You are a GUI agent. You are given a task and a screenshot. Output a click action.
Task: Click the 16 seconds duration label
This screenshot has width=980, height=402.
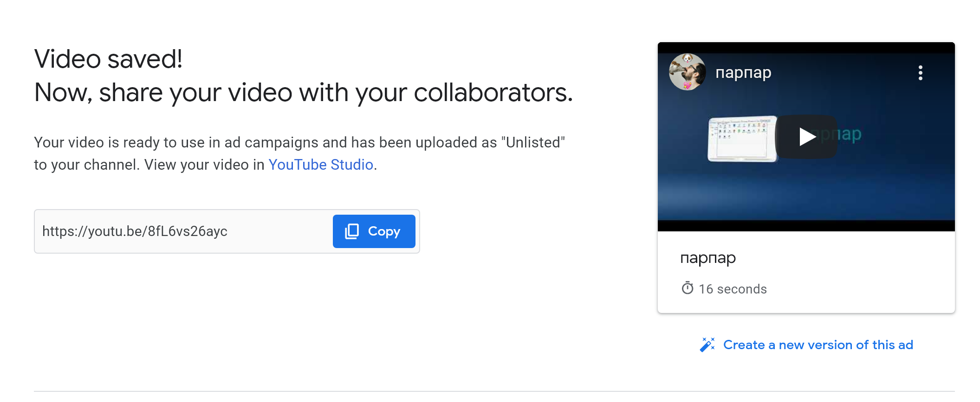tap(733, 289)
